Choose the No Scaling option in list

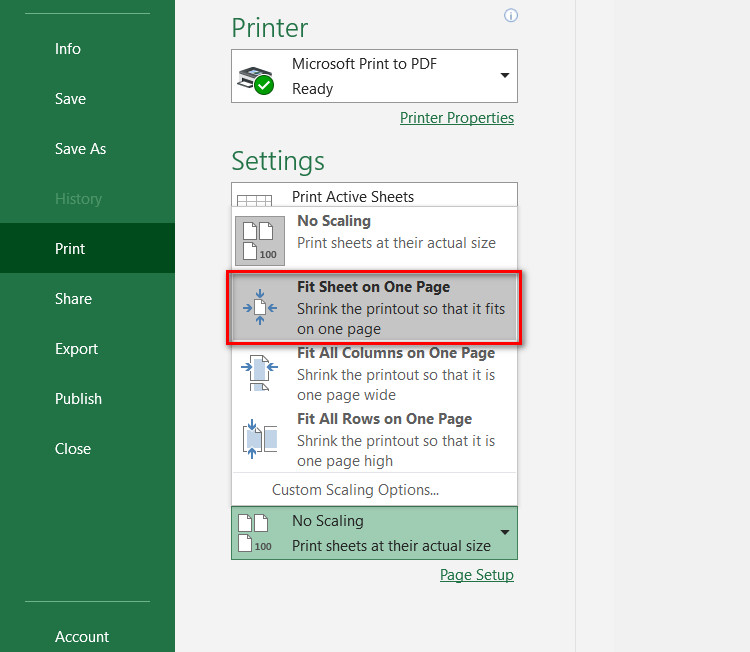point(374,241)
